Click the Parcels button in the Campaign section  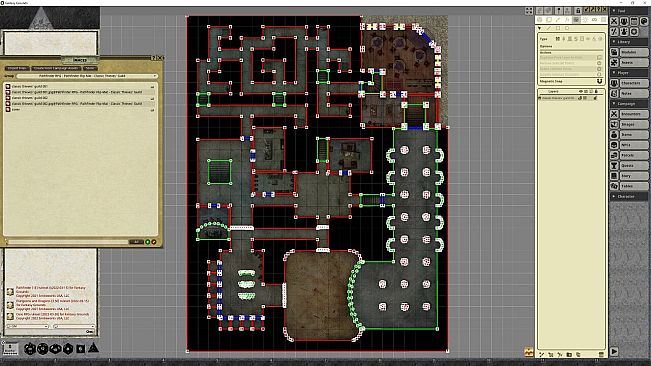click(x=634, y=155)
